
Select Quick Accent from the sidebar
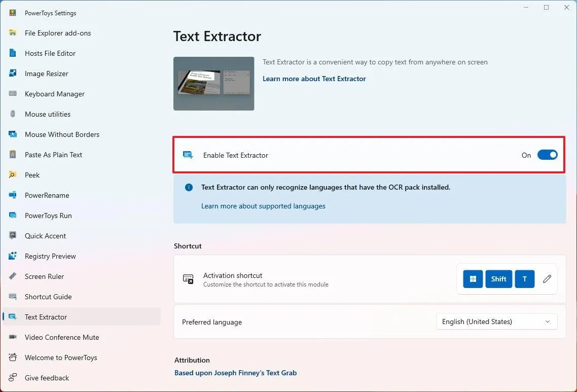[45, 236]
